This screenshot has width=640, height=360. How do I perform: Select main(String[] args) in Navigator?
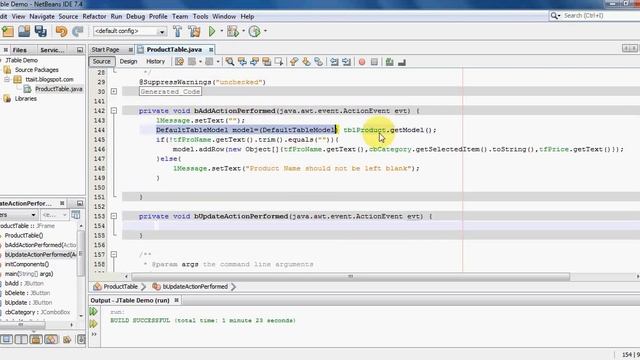(x=29, y=274)
